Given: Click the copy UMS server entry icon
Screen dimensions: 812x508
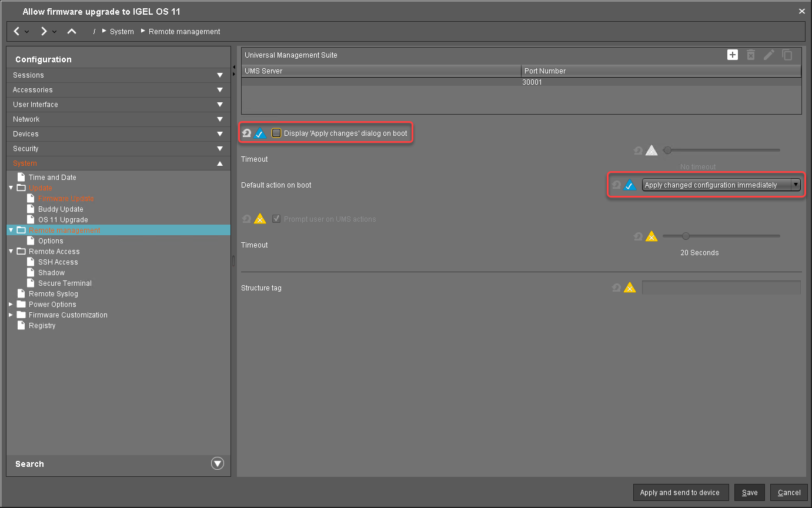Looking at the screenshot, I should tap(787, 55).
